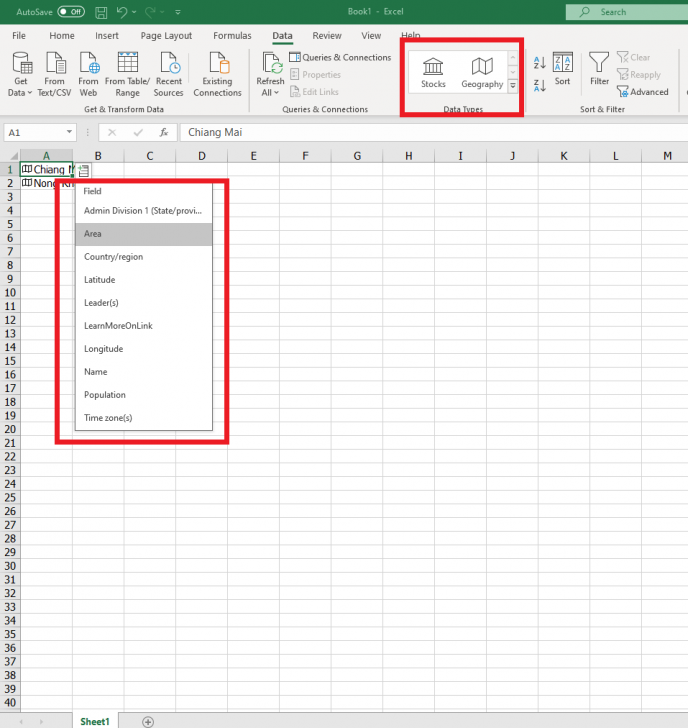This screenshot has width=688, height=728.
Task: Click the Save icon in title bar
Action: 101,13
